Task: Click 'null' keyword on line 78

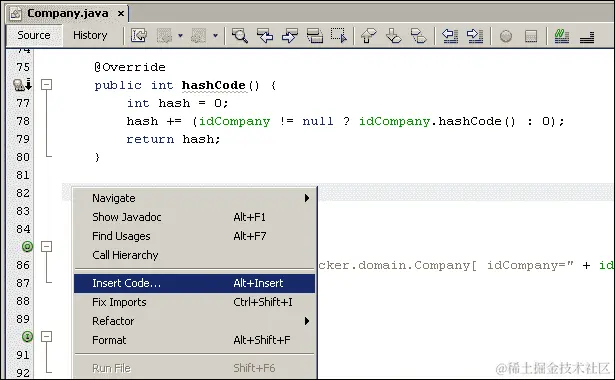Action: (x=318, y=121)
